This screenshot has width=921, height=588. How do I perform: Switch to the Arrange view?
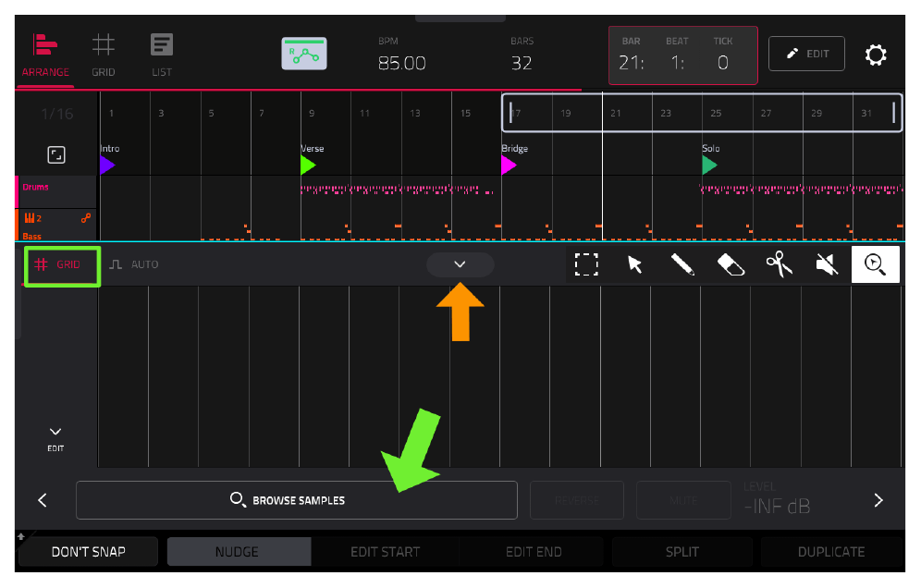point(45,55)
